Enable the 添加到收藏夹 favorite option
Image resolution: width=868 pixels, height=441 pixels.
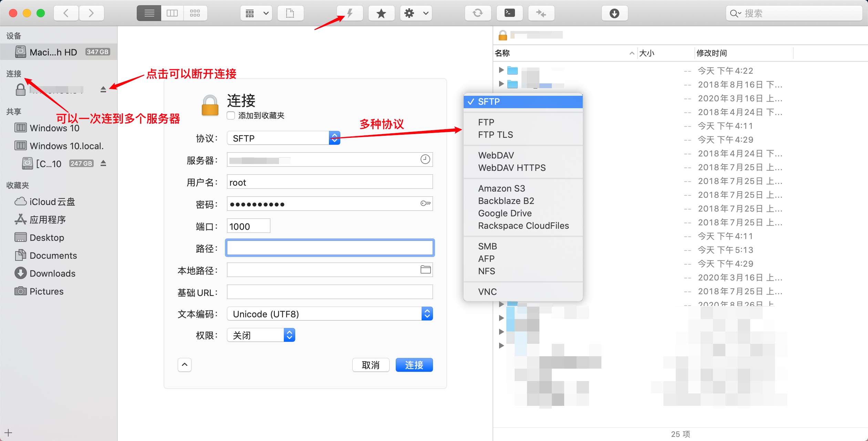231,116
